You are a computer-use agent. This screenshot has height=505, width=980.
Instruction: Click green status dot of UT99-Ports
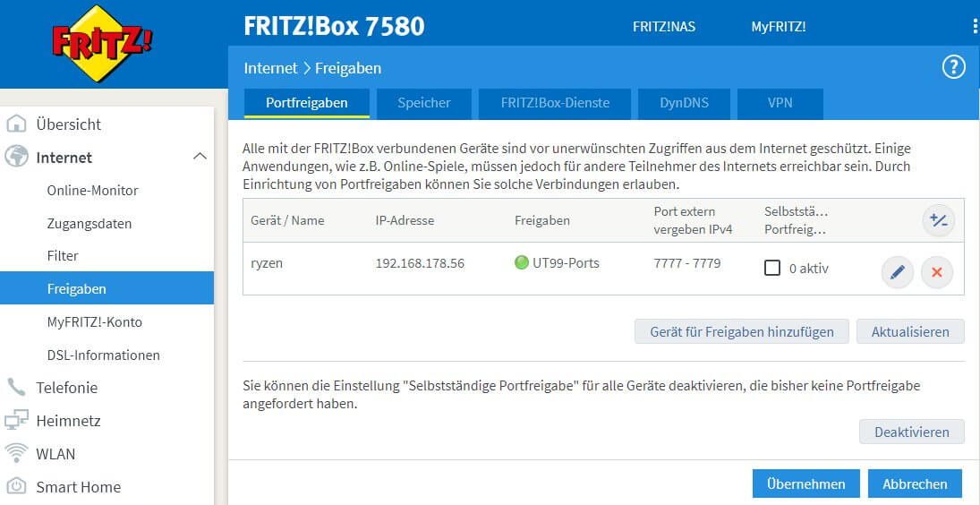[521, 263]
